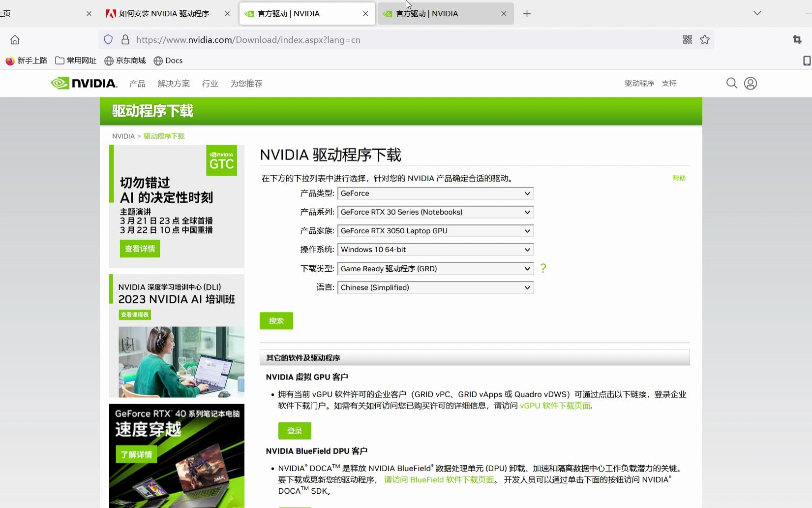Click the NVIDIA breadcrumb link
The image size is (812, 508).
coord(123,136)
